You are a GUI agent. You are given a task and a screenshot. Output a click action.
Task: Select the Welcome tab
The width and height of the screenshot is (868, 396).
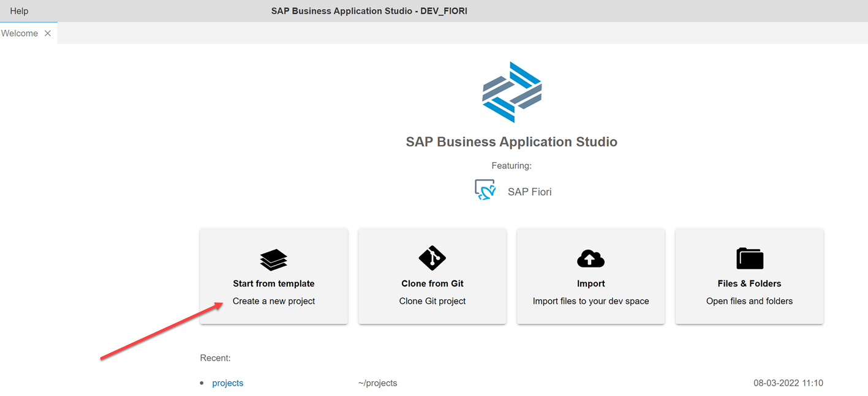tap(18, 33)
